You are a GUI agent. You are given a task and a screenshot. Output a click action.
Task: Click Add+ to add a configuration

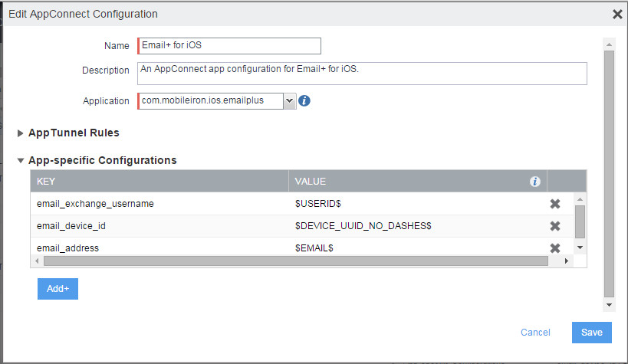pos(58,289)
